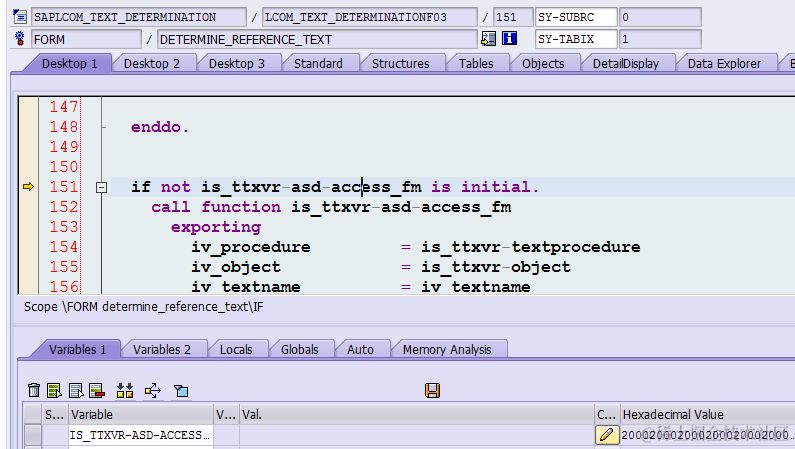Click the V... column header in the variables table
This screenshot has width=795, height=449.
[x=226, y=414]
